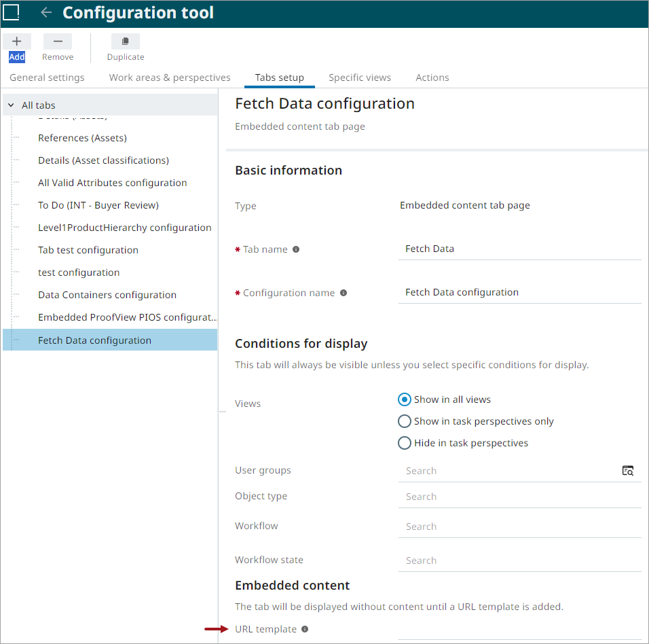Click the square menu icon top-left
The image size is (649, 644).
pos(12,12)
